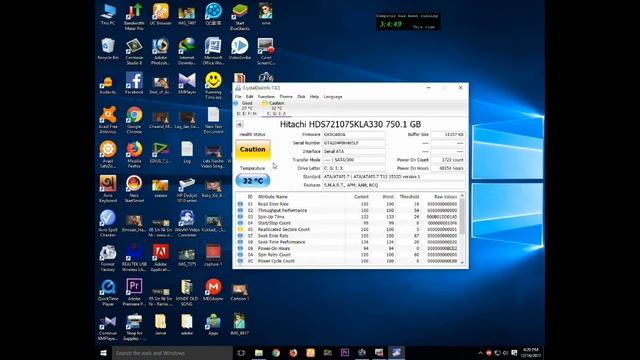Click the Features S.M.A.R.T. value field
The image size is (640, 360).
pos(393,185)
